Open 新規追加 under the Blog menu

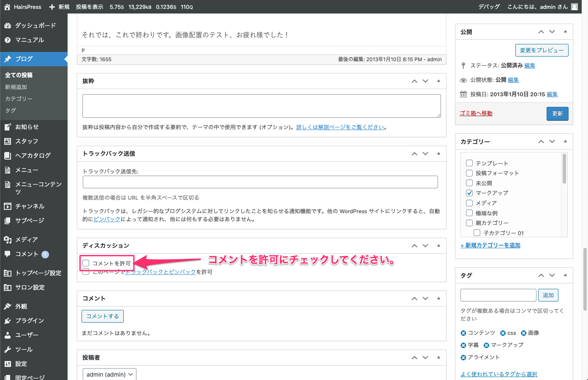coord(16,87)
